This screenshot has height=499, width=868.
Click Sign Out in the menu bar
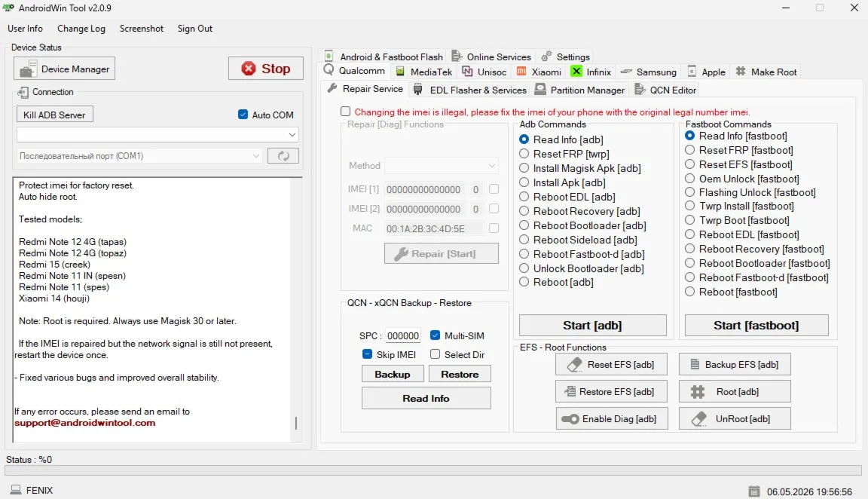tap(195, 28)
